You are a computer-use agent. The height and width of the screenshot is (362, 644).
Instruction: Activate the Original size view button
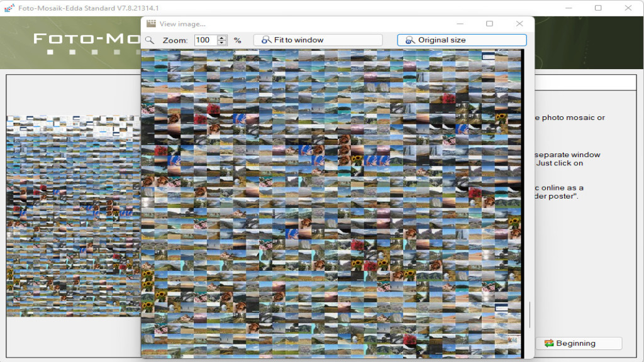(x=462, y=40)
